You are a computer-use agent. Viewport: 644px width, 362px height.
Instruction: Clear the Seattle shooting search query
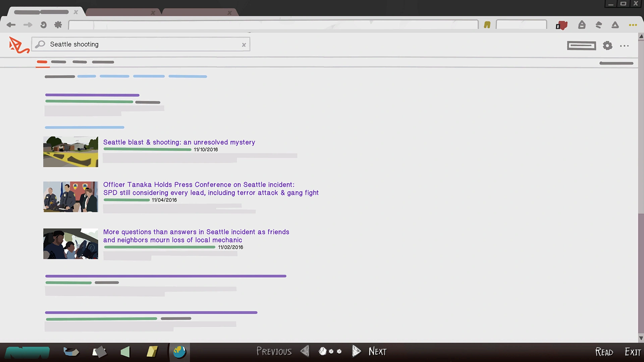[244, 45]
